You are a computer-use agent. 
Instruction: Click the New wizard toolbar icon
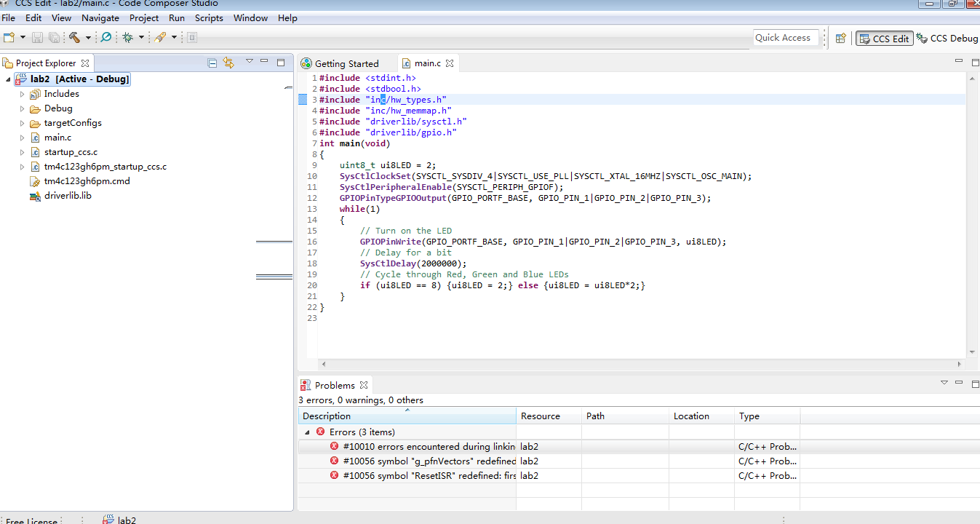click(x=9, y=37)
